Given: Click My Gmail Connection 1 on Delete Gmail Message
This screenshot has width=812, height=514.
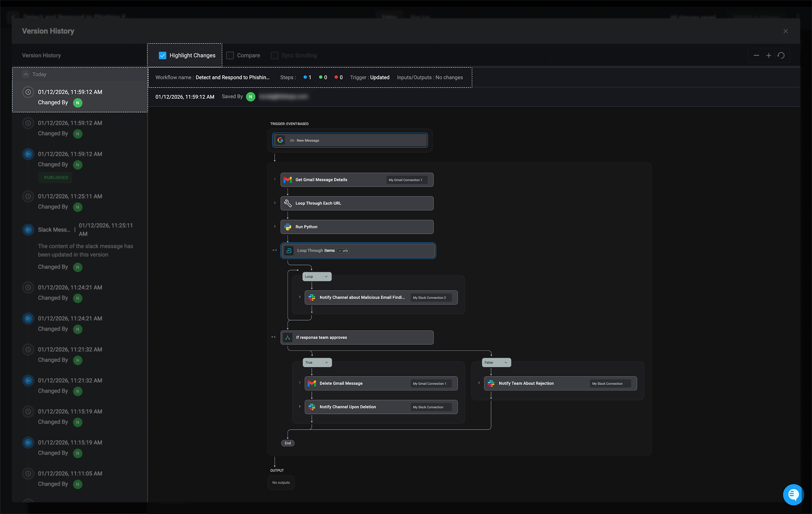Looking at the screenshot, I should point(430,383).
